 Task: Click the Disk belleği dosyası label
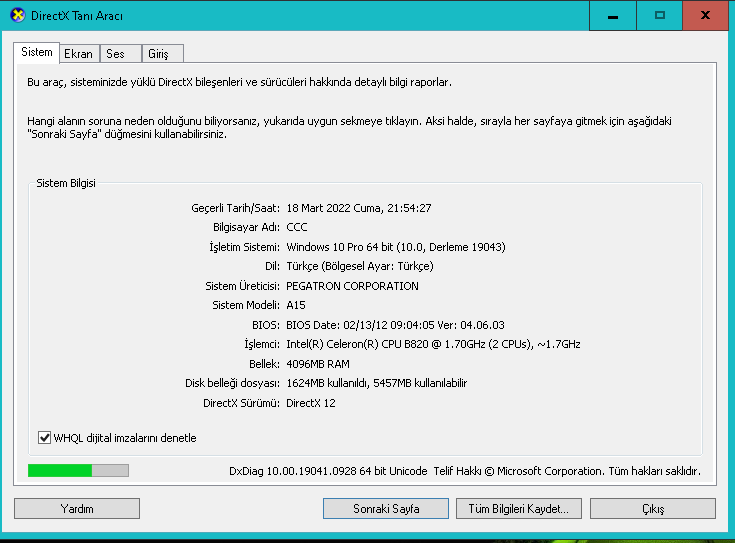click(232, 383)
